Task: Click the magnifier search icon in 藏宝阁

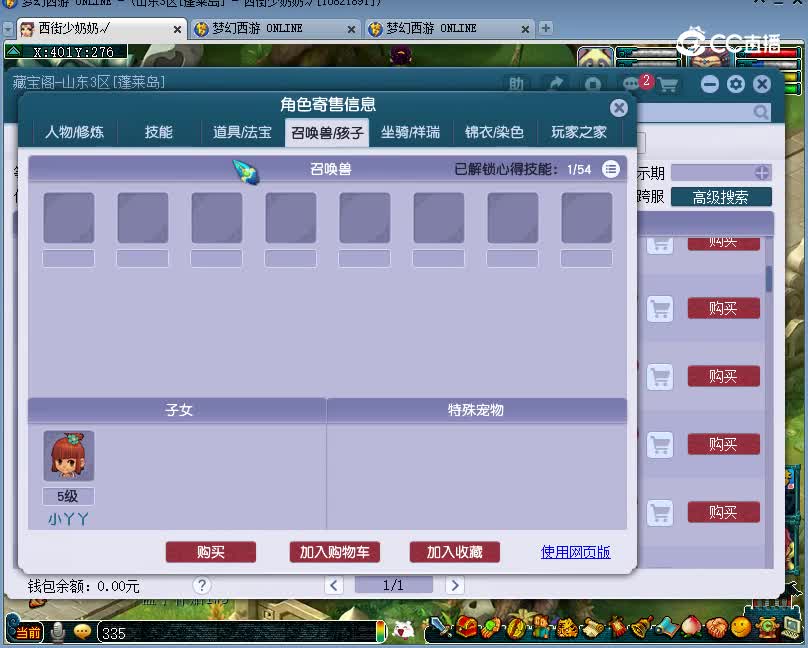Action: pos(761,111)
